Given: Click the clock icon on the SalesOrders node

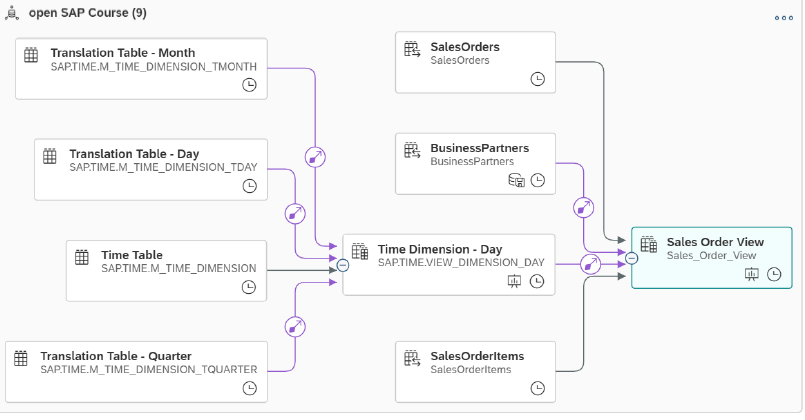Looking at the screenshot, I should point(538,79).
